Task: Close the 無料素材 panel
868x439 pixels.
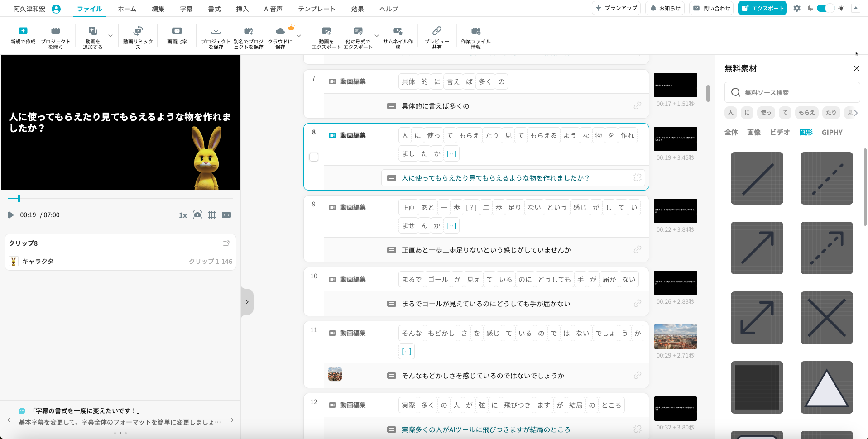Action: (857, 68)
